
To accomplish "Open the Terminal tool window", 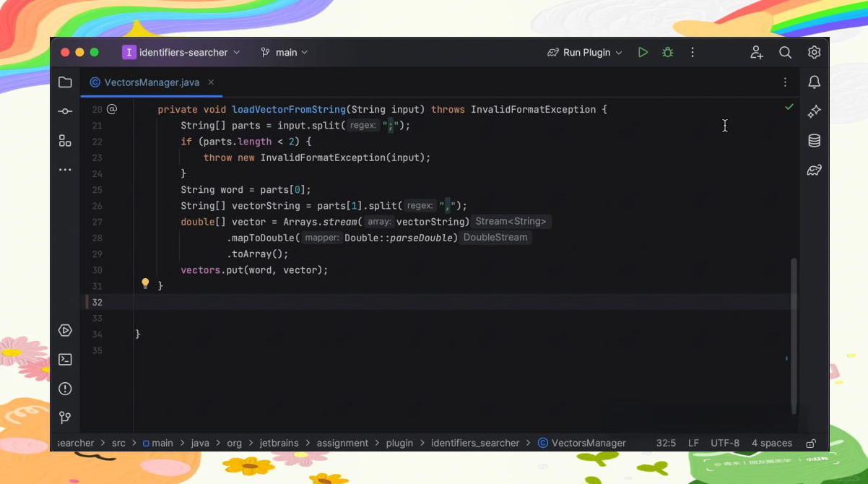I will click(x=65, y=360).
